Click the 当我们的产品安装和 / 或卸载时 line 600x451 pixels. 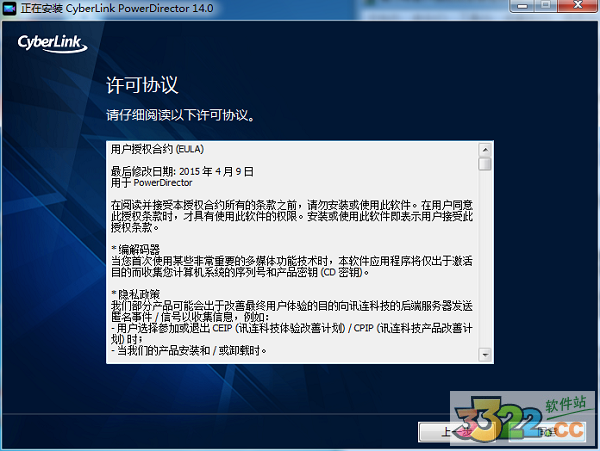point(189,350)
